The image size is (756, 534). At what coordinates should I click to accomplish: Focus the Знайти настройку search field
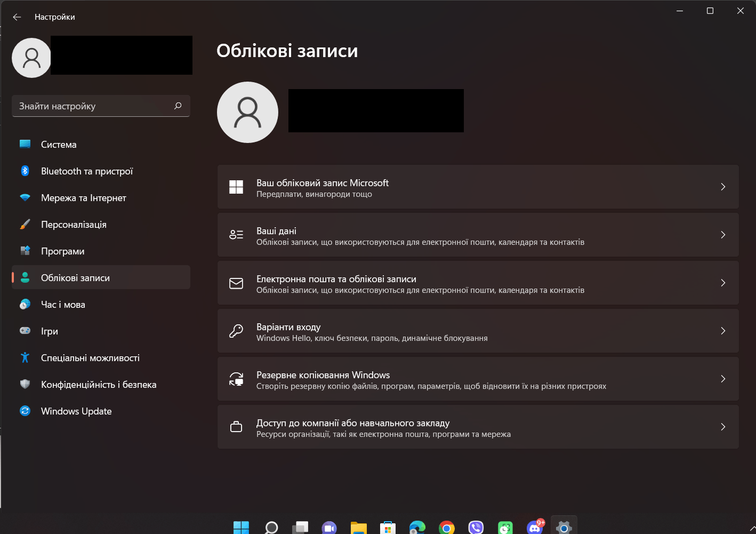coord(101,106)
